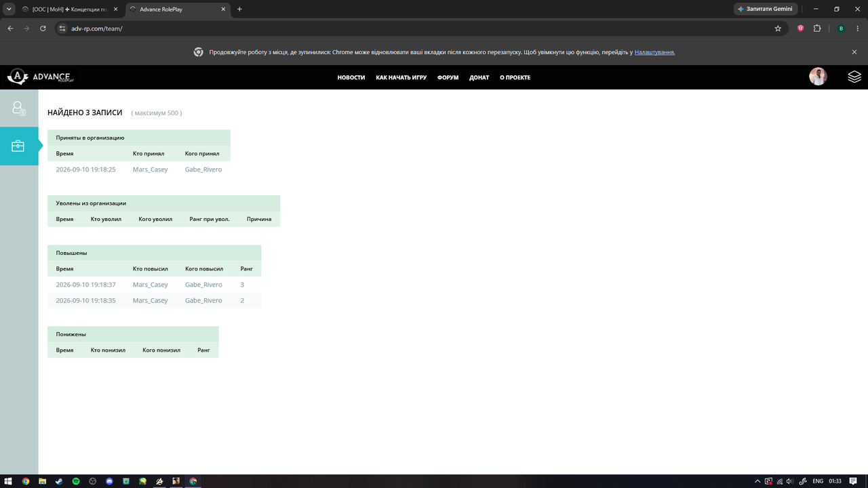Open the ДОНАТ menu item

pos(479,77)
